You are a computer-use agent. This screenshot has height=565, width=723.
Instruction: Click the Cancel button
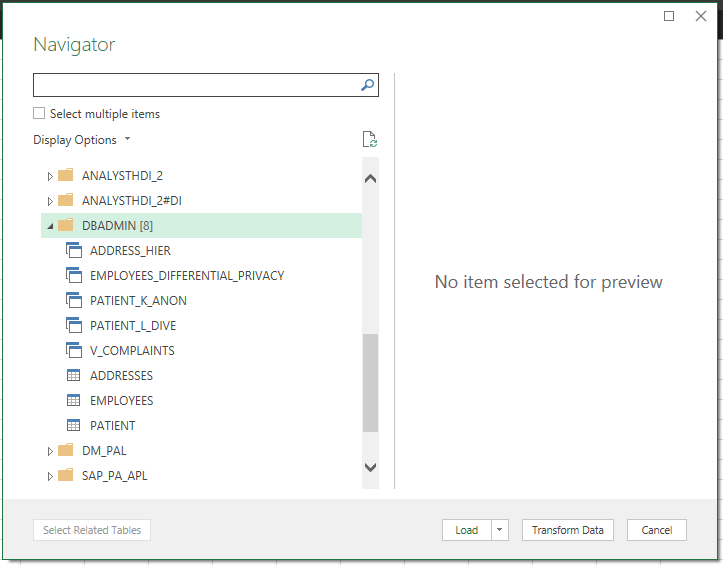coord(657,530)
